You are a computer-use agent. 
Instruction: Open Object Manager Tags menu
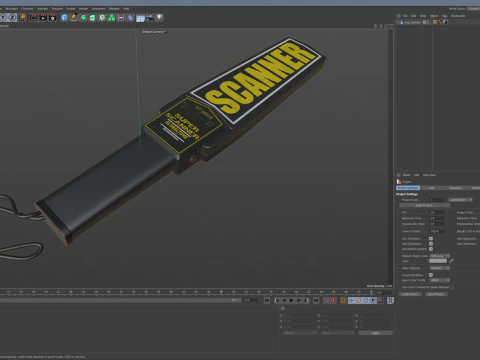[x=445, y=16]
